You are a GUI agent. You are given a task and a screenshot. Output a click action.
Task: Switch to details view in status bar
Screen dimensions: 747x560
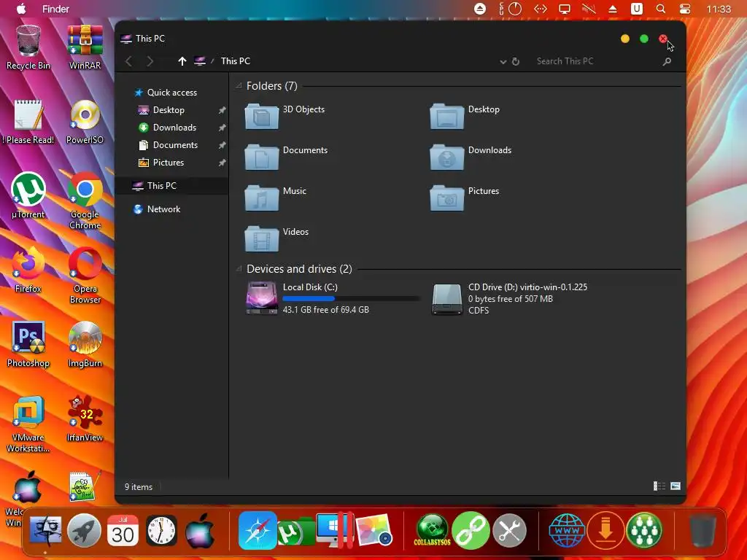[x=659, y=486]
